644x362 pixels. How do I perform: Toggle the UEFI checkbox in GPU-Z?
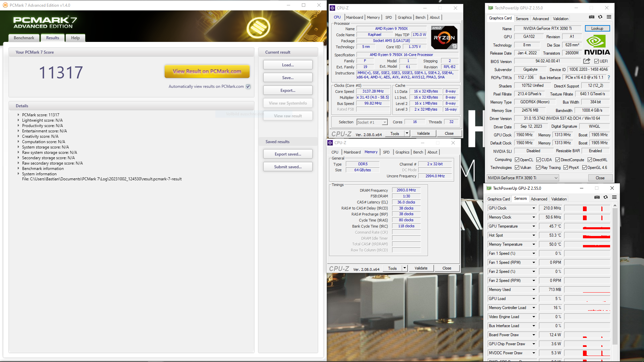click(596, 61)
